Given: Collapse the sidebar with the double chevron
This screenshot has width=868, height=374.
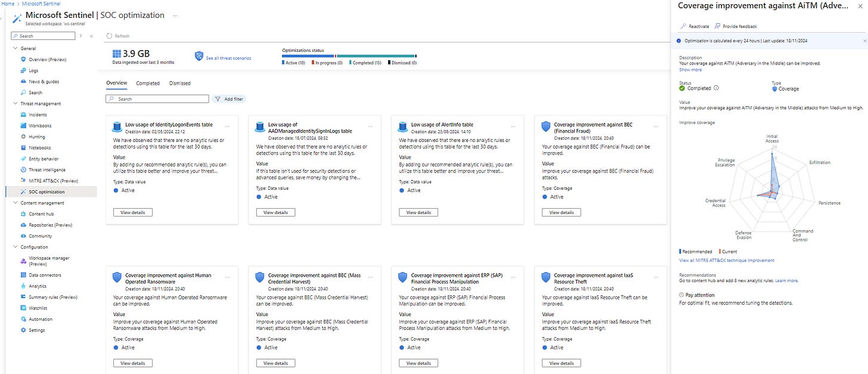Looking at the screenshot, I should tap(91, 36).
